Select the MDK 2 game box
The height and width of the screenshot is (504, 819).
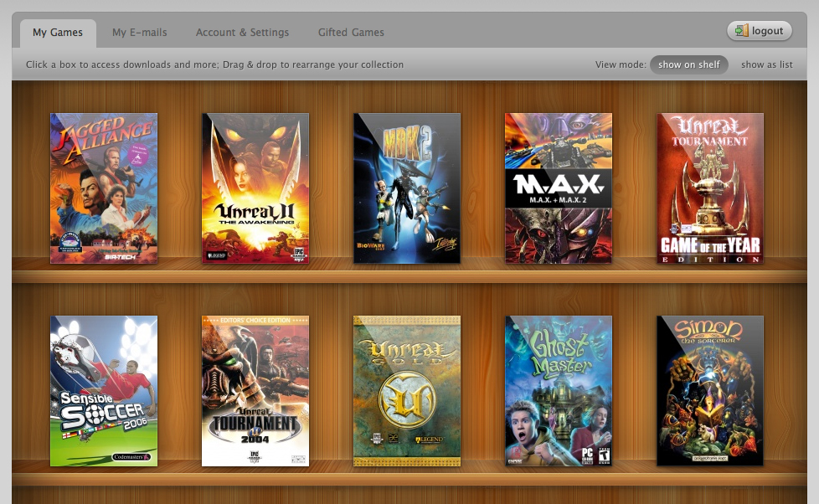tap(407, 188)
